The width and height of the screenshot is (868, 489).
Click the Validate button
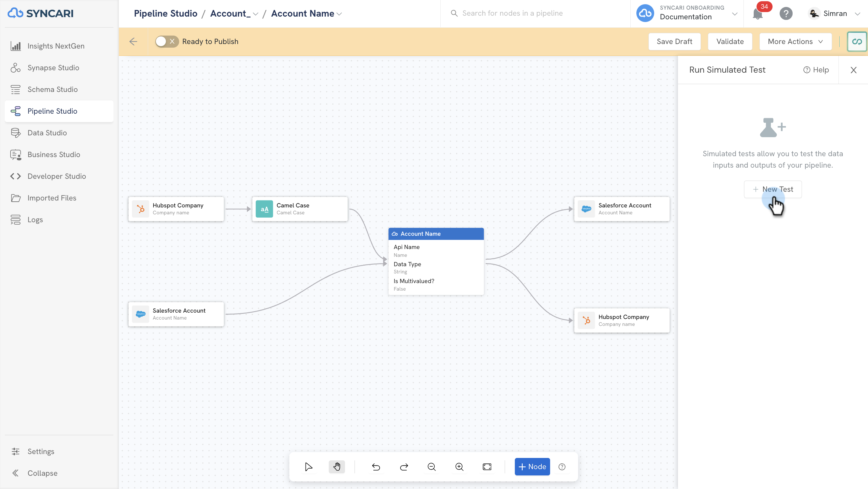[730, 41]
